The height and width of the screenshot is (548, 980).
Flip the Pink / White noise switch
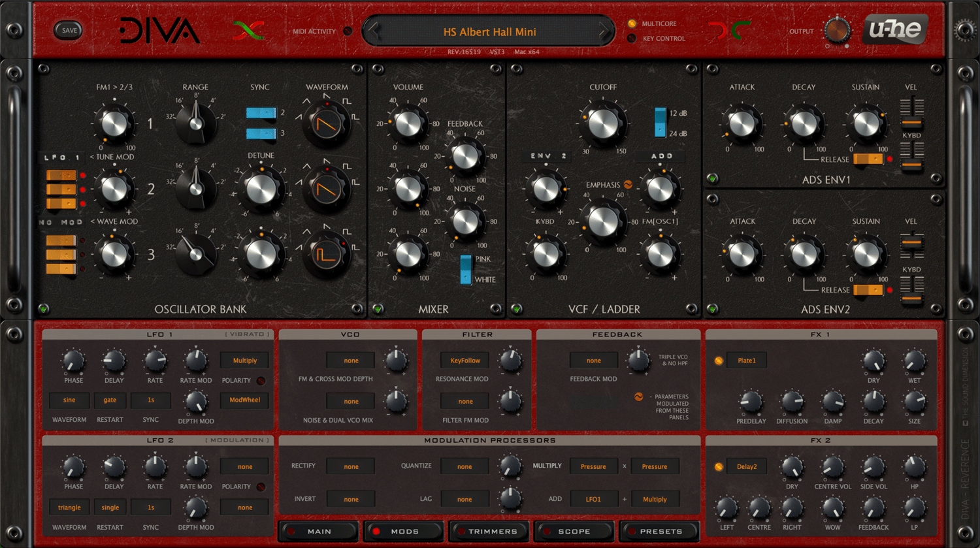[466, 270]
